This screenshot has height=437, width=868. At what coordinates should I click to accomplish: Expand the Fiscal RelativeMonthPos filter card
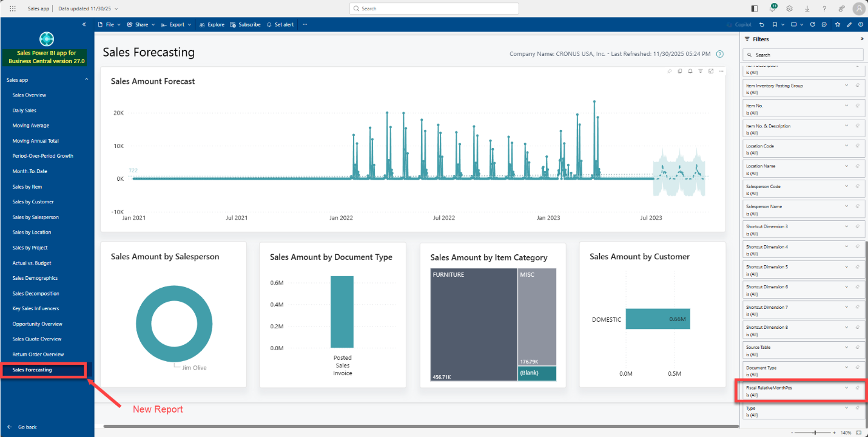[x=846, y=387]
